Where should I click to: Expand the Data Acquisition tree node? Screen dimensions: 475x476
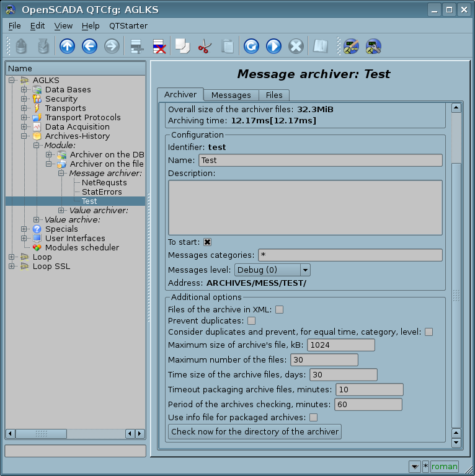click(24, 127)
